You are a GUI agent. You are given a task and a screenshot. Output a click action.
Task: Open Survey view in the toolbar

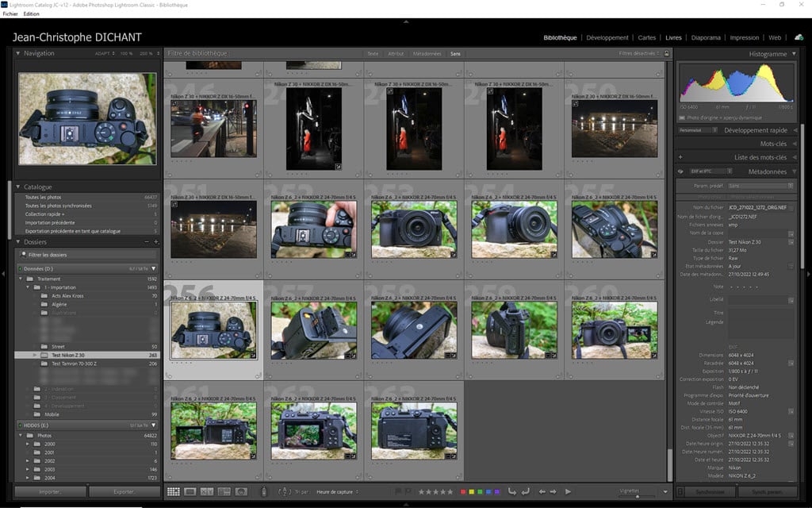tap(224, 491)
